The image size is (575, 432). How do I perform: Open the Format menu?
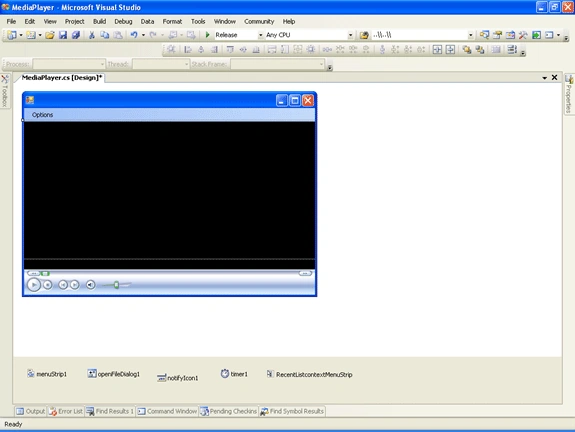click(172, 22)
